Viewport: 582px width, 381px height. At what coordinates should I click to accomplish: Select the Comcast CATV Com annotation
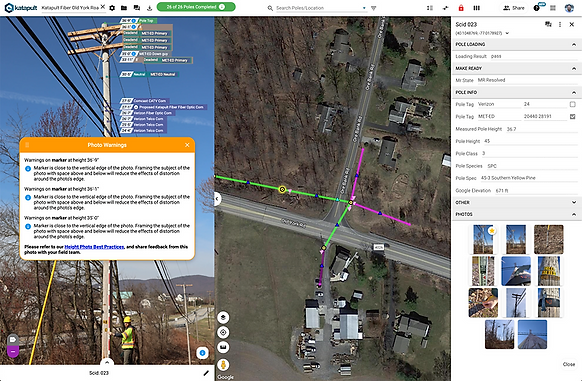coord(145,101)
